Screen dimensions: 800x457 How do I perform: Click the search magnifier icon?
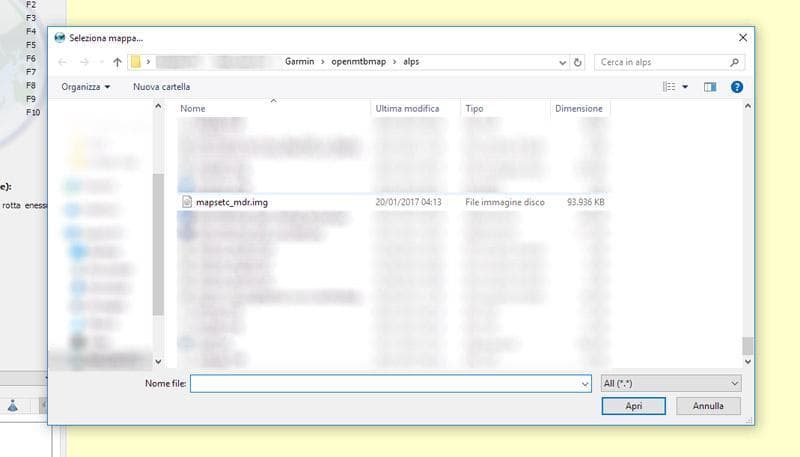coord(734,62)
